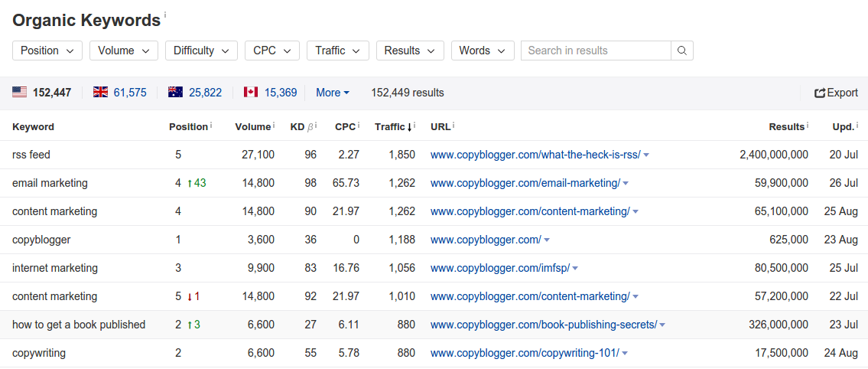This screenshot has width=868, height=369.
Task: Expand URL dropdown arrow for book-publishing-secrets
Action: (x=662, y=325)
